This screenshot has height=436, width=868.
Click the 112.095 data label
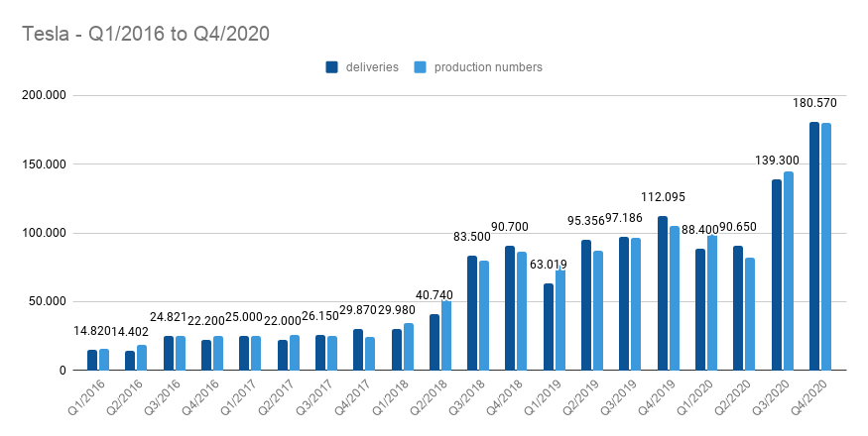click(x=664, y=197)
